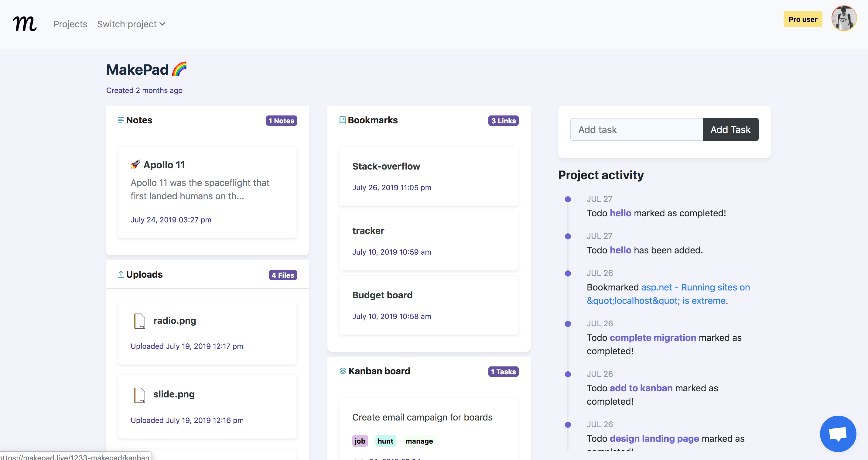This screenshot has width=868, height=460.
Task: Open the Uploads section heading
Action: pyautogui.click(x=144, y=275)
